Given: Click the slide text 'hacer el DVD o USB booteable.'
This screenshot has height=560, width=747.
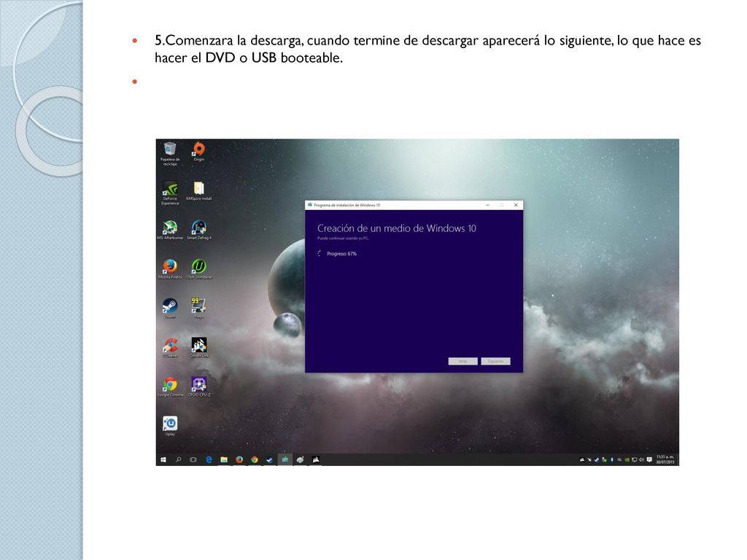Looking at the screenshot, I should [x=249, y=58].
